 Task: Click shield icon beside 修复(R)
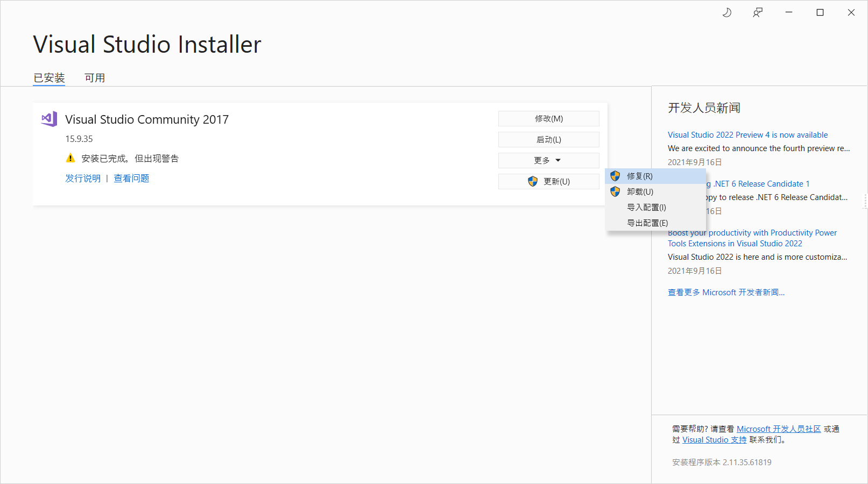click(615, 176)
